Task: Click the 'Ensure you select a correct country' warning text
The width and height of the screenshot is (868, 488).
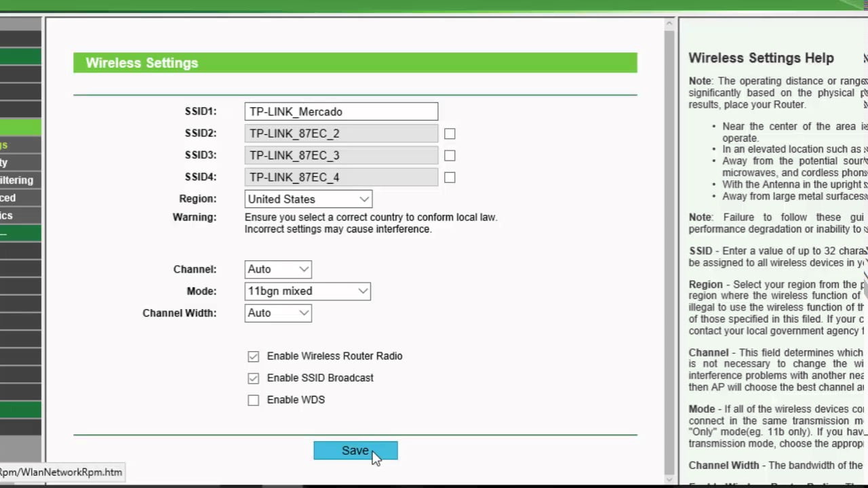Action: pyautogui.click(x=371, y=223)
